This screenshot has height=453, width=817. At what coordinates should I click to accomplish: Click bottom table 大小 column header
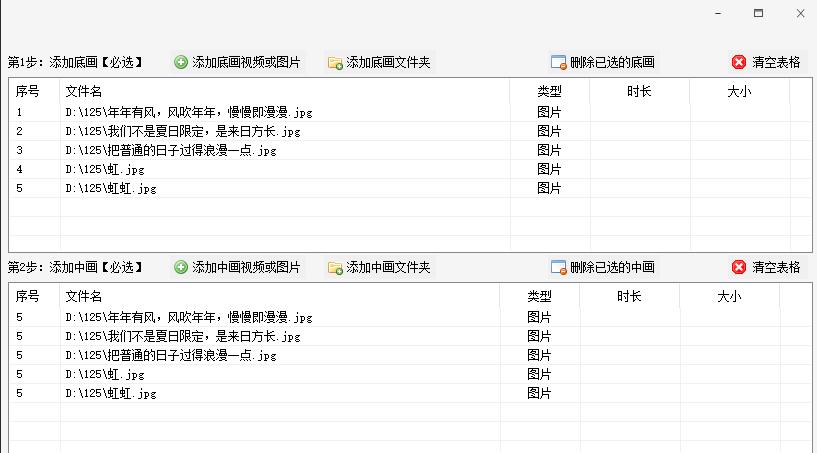tap(729, 296)
